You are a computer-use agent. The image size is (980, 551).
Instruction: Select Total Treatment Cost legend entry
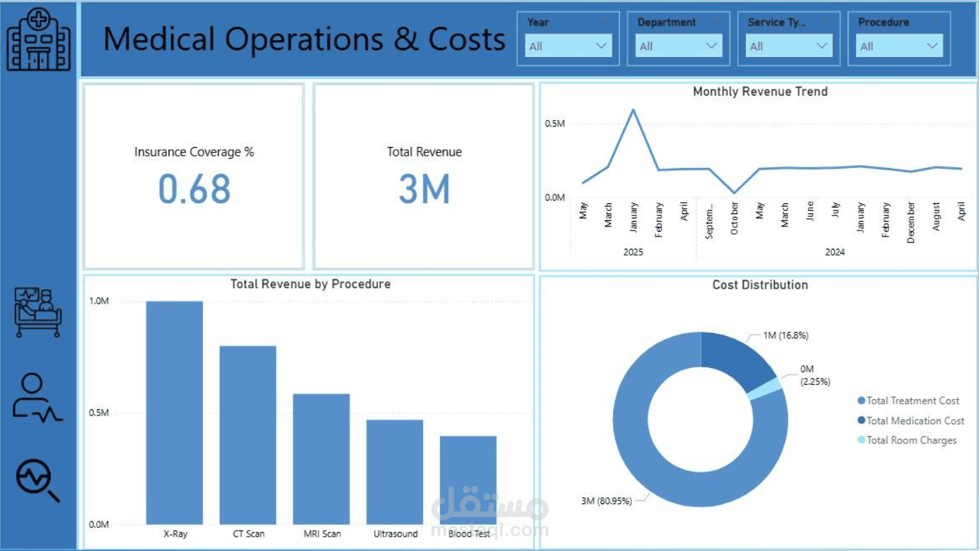pyautogui.click(x=908, y=401)
